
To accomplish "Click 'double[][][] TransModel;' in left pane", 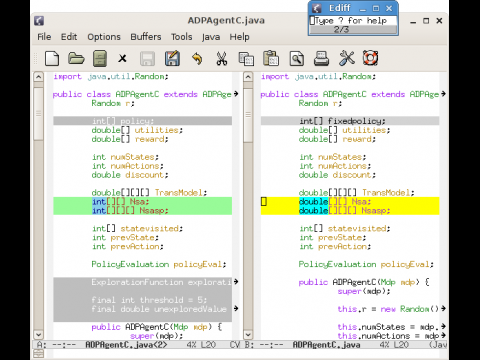I will [x=149, y=193].
